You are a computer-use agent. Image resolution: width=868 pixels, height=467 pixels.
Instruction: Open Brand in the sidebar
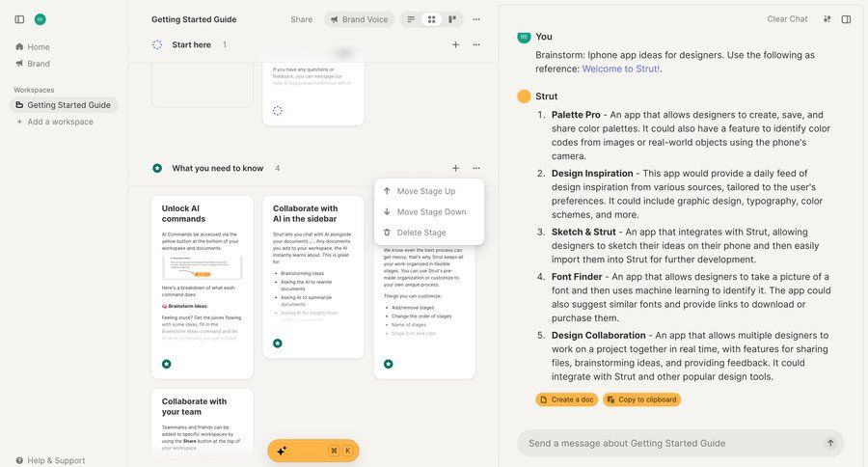[x=33, y=64]
